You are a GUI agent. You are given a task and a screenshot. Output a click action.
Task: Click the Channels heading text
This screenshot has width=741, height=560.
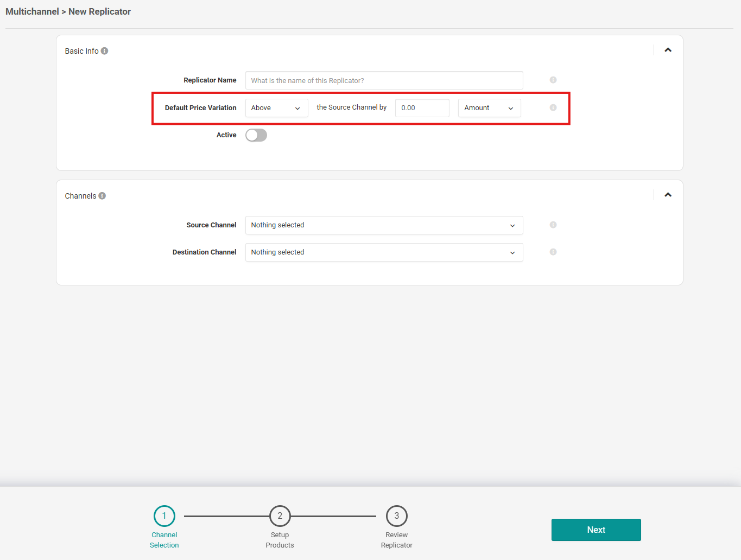tap(80, 196)
